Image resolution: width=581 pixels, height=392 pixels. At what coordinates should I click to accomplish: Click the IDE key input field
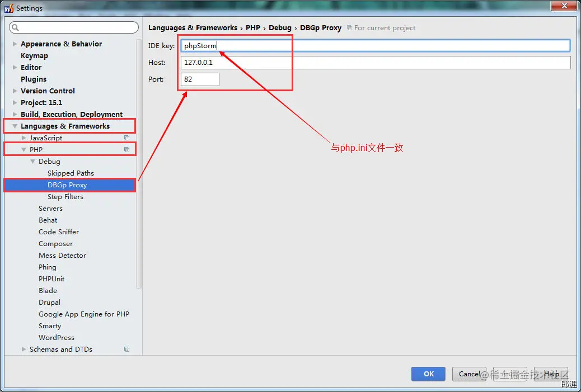(376, 45)
